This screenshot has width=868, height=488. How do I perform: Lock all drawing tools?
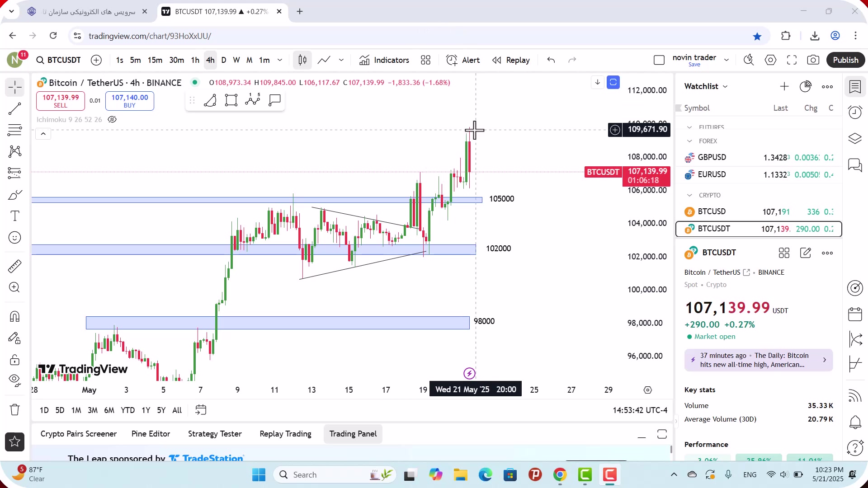pos(15,360)
